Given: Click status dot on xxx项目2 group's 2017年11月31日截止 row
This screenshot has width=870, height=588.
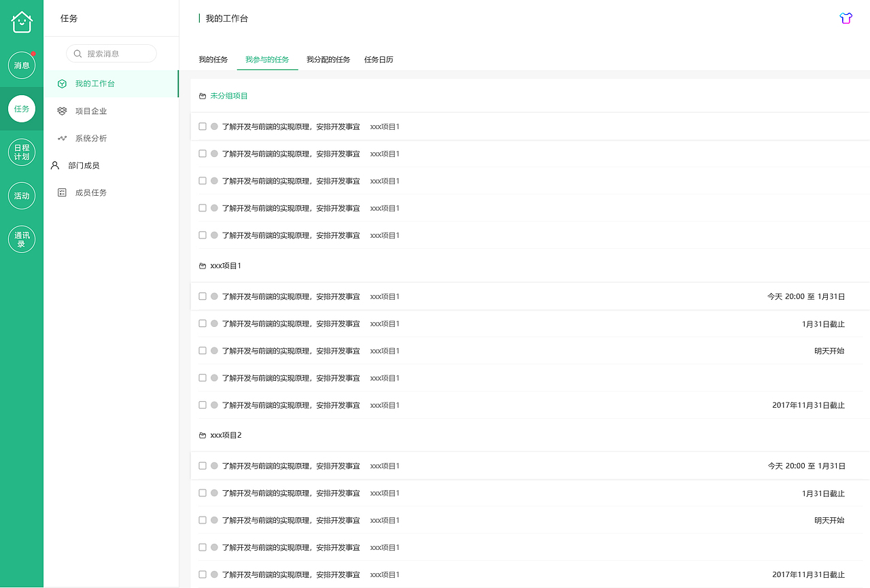Looking at the screenshot, I should pyautogui.click(x=214, y=574).
